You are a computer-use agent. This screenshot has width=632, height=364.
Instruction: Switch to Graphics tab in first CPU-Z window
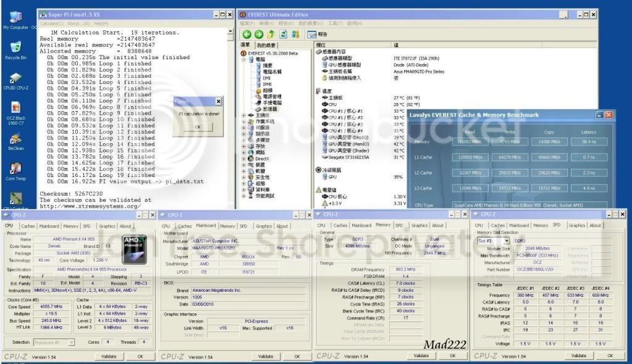coord(107,226)
